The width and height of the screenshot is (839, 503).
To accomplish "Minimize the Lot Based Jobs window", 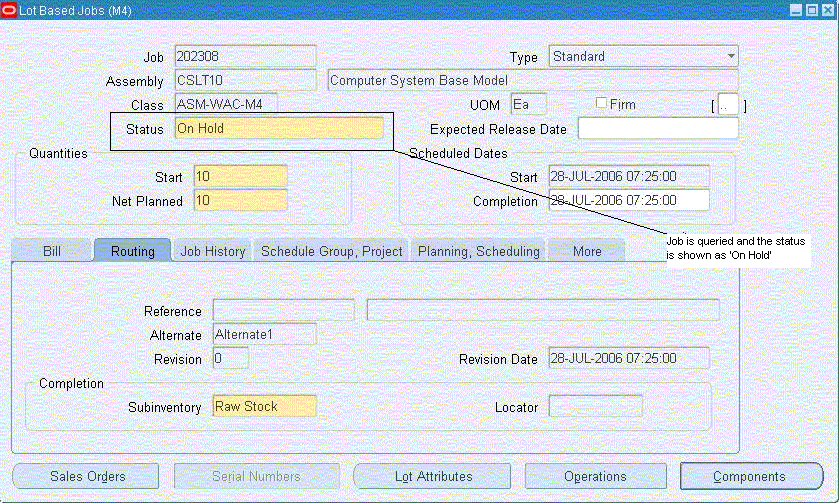I will (796, 10).
